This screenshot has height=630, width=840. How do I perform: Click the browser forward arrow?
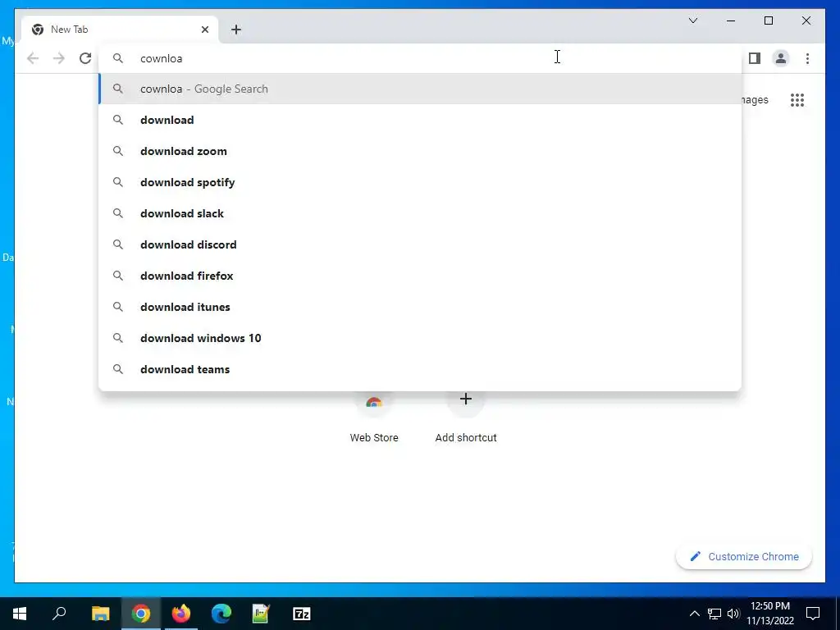click(59, 58)
